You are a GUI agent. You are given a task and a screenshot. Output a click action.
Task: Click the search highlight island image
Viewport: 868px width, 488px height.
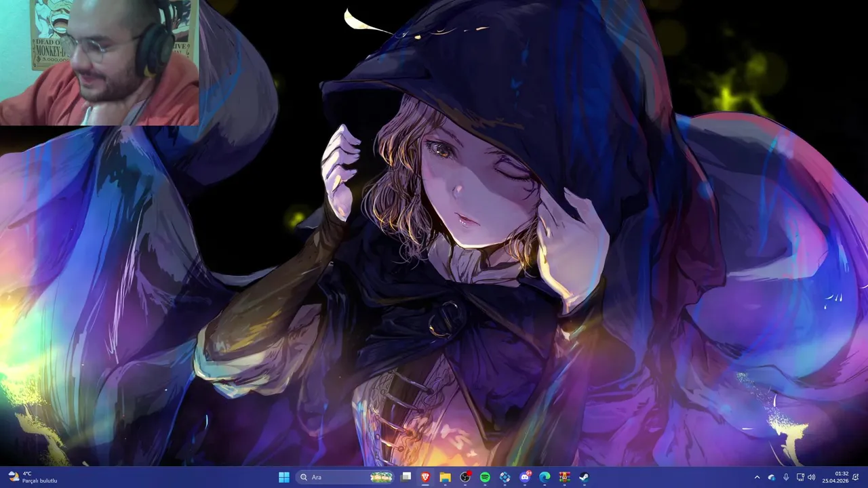tap(381, 477)
